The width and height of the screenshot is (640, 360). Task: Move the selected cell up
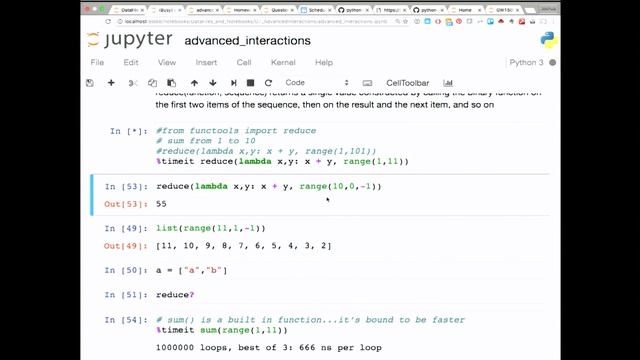(194, 83)
